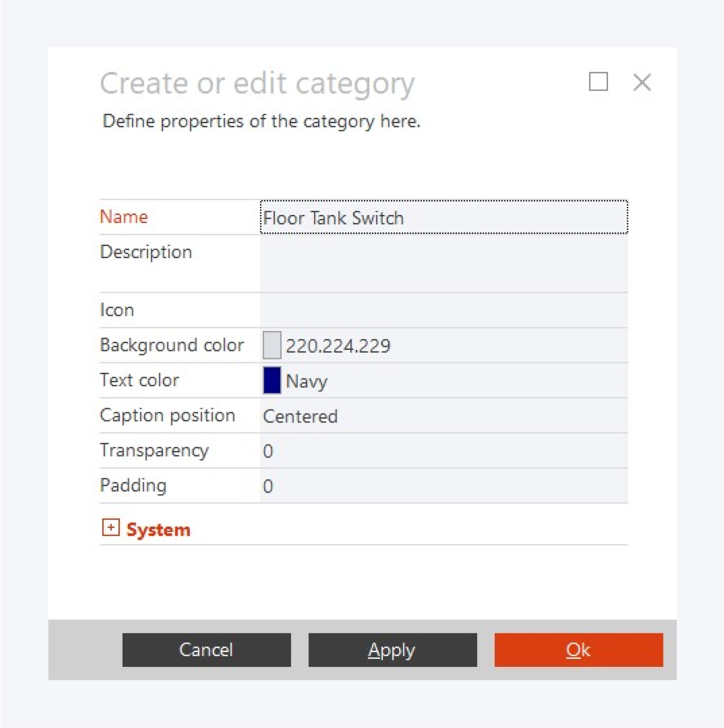Maximize the Create or edit category dialog
This screenshot has width=724, height=728.
598,82
